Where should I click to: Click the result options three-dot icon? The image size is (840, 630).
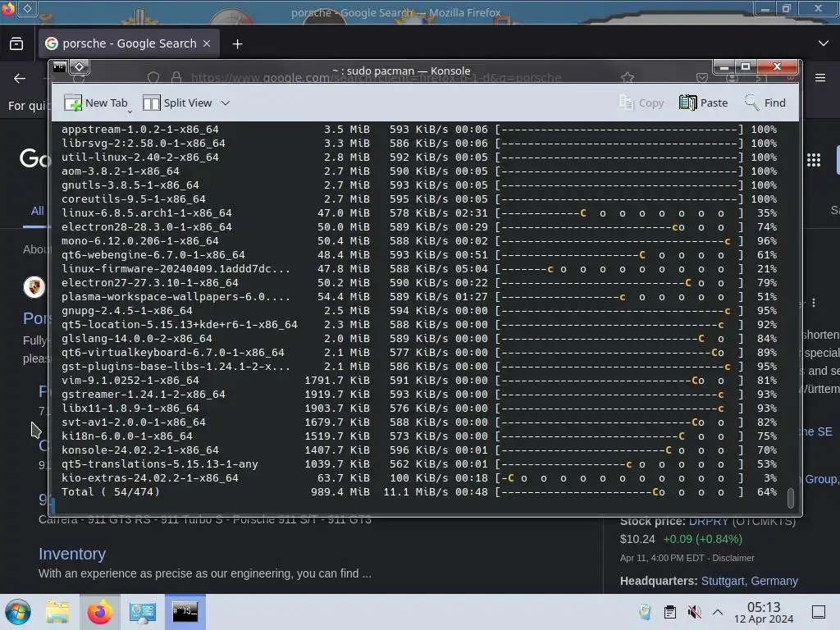[814, 303]
